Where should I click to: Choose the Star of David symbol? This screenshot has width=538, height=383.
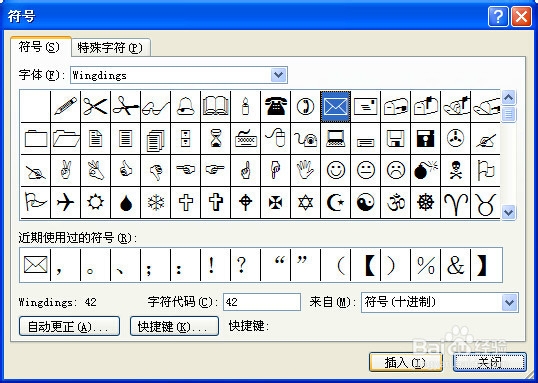coord(305,202)
